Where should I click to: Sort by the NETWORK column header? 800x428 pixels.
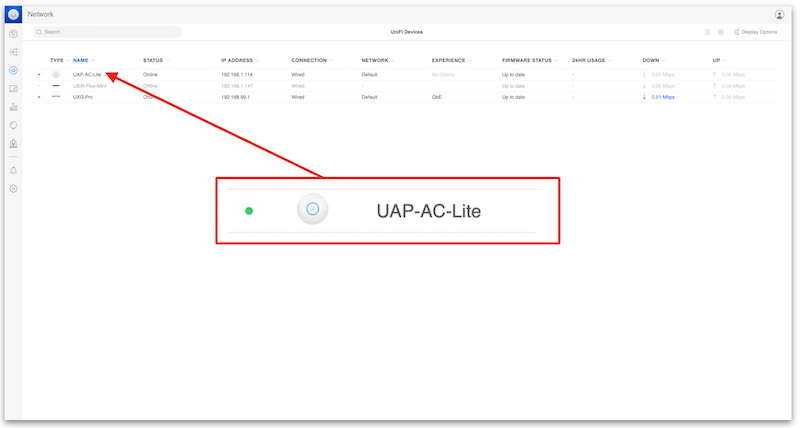click(x=378, y=60)
